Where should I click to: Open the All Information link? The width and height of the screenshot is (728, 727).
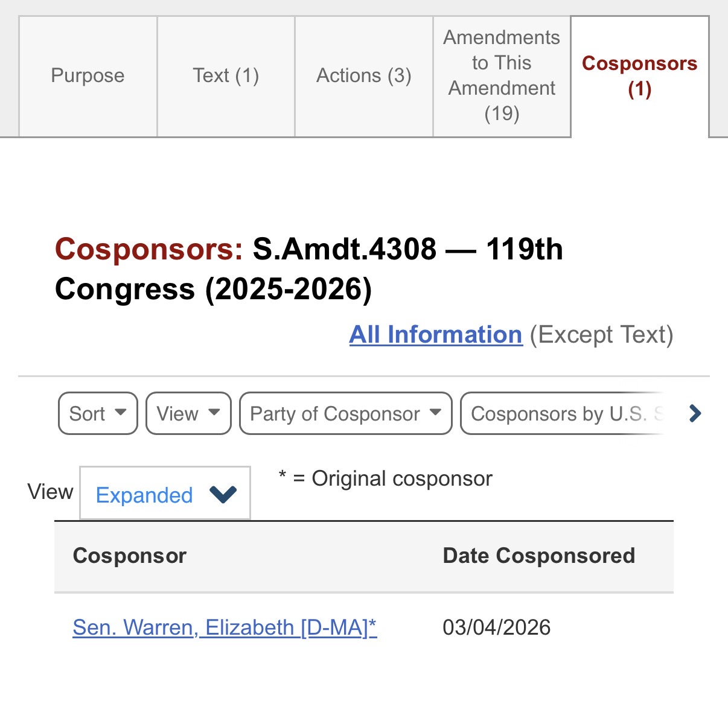tap(435, 335)
